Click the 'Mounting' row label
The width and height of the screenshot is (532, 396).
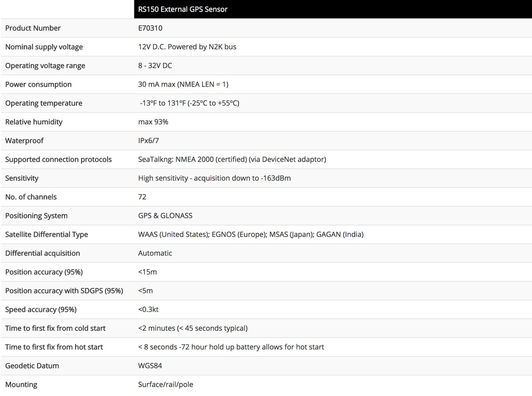click(x=21, y=384)
